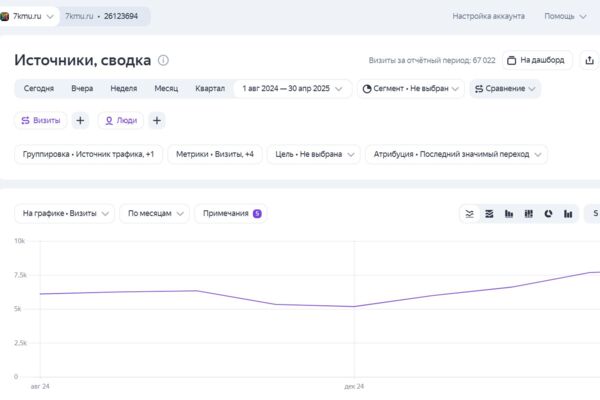Select the stacked area chart type icon
Screen dimensions: 600x400
click(489, 214)
